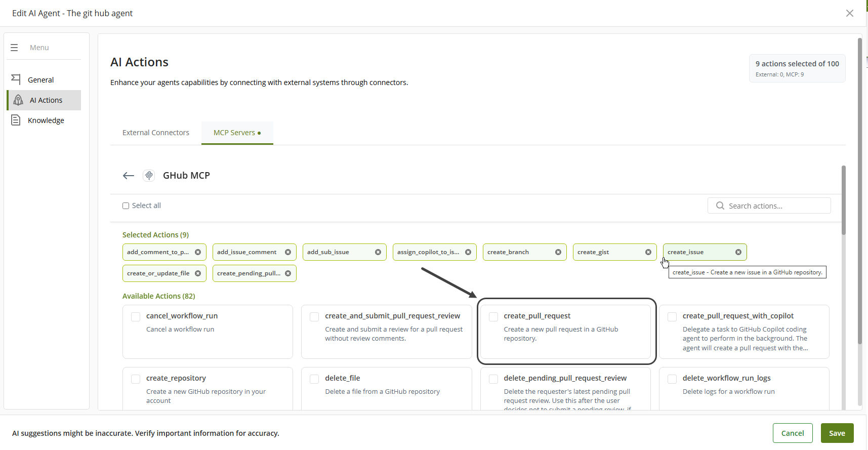The width and height of the screenshot is (868, 450).
Task: Close the Edit AI Agent dialog
Action: pyautogui.click(x=850, y=13)
